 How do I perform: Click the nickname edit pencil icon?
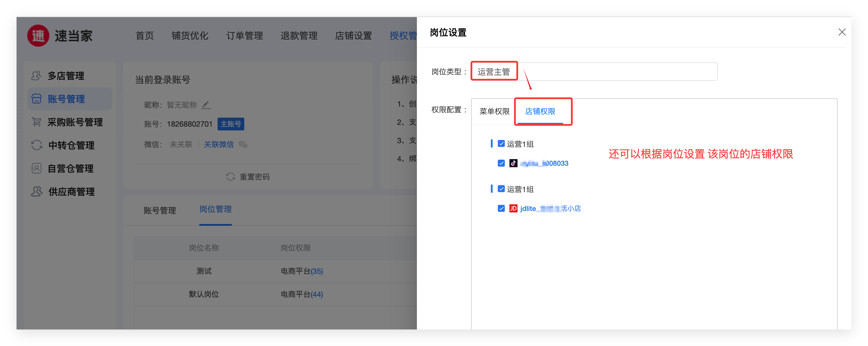coord(206,105)
